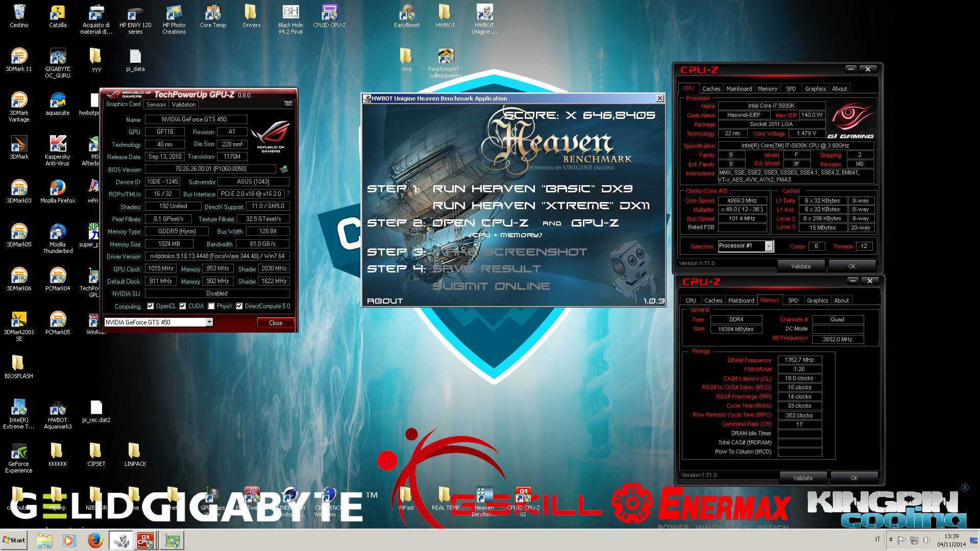This screenshot has height=551, width=980.
Task: Toggle the PhysX checkbox in GPU-Z
Action: [211, 306]
